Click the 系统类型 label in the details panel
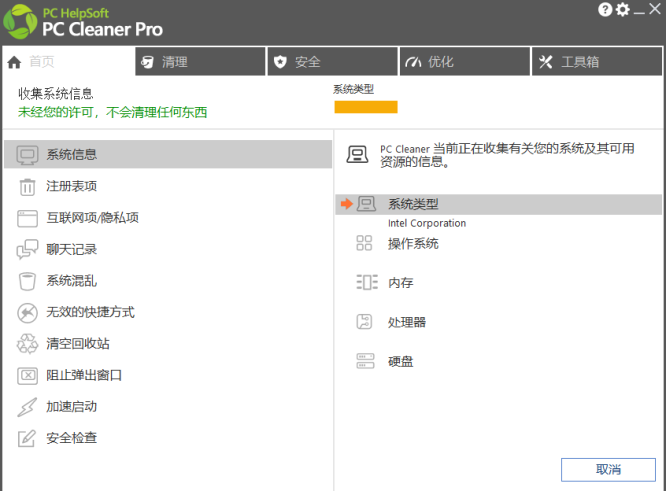This screenshot has width=666, height=491. 413,204
